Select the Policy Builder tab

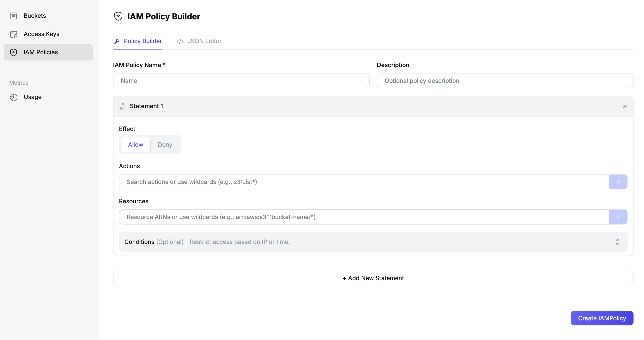[142, 41]
